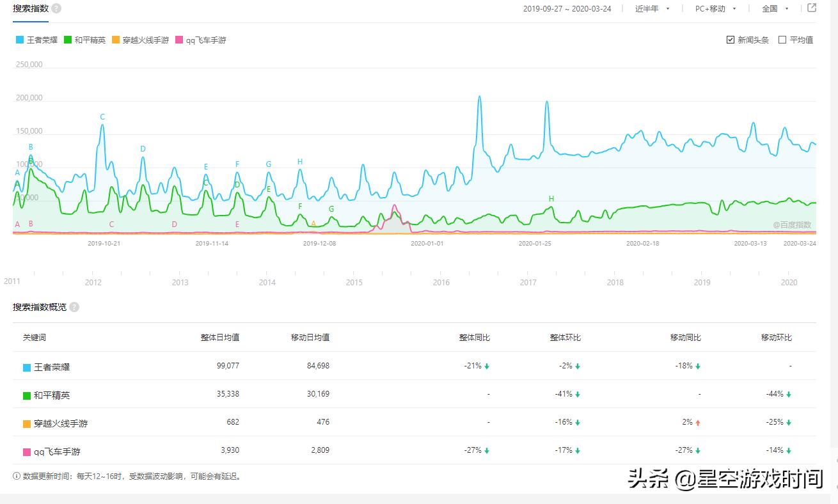Image resolution: width=838 pixels, height=504 pixels.
Task: Click the value 30,169 in the table
Action: (318, 394)
